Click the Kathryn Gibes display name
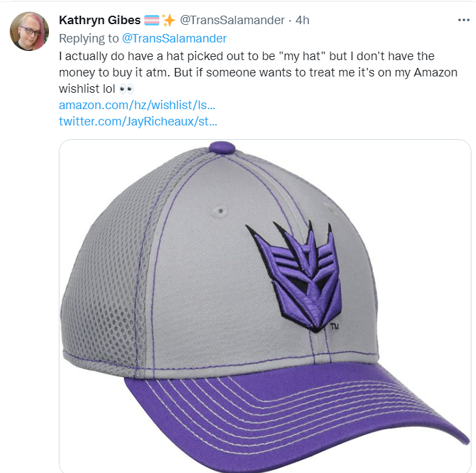 99,20
